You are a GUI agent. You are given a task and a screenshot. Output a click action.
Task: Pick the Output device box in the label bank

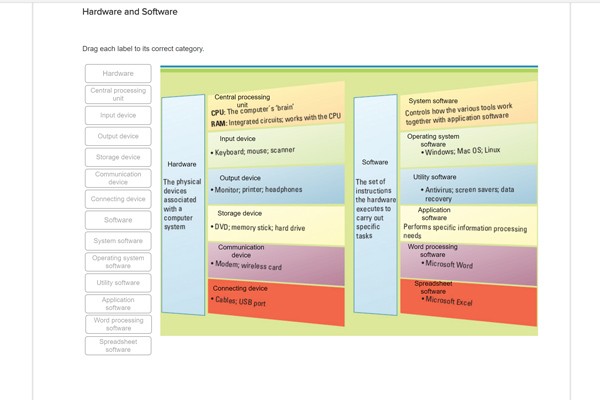(x=118, y=136)
